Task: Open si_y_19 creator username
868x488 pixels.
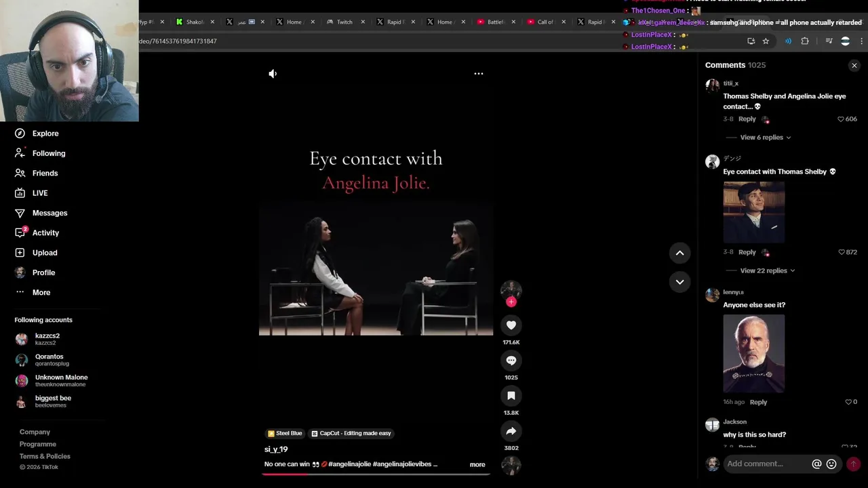Action: [x=276, y=449]
